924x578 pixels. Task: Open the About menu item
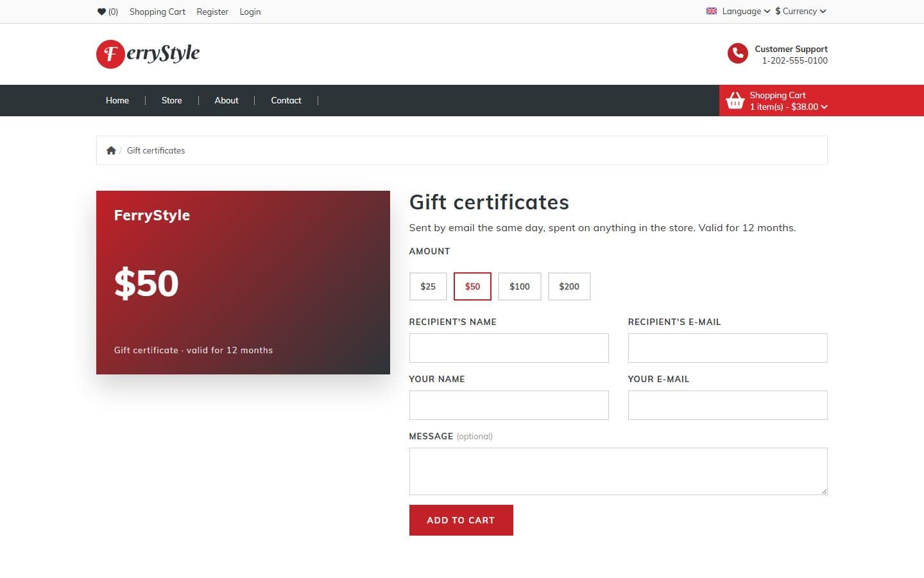tap(227, 100)
